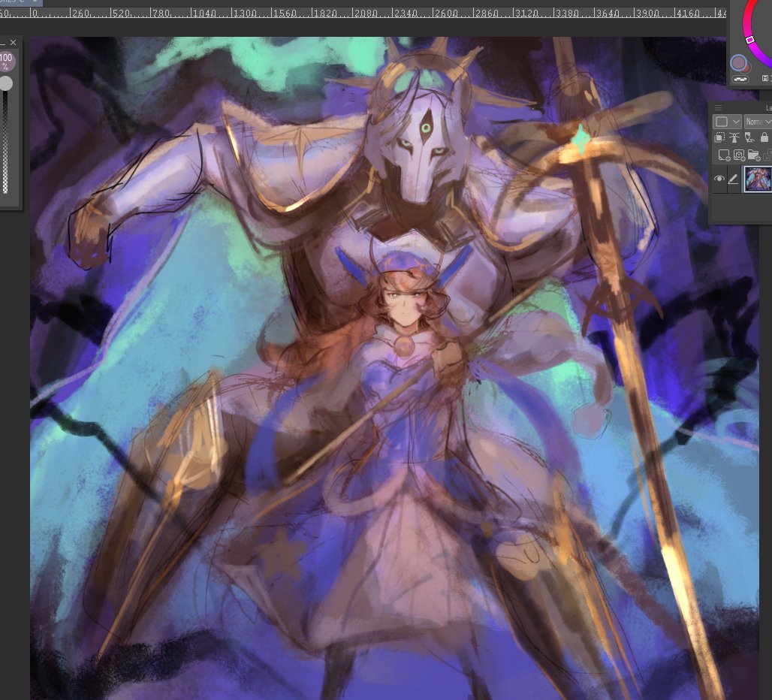Open the Layer panel hamburger menu
The image size is (772, 700).
coord(719,107)
